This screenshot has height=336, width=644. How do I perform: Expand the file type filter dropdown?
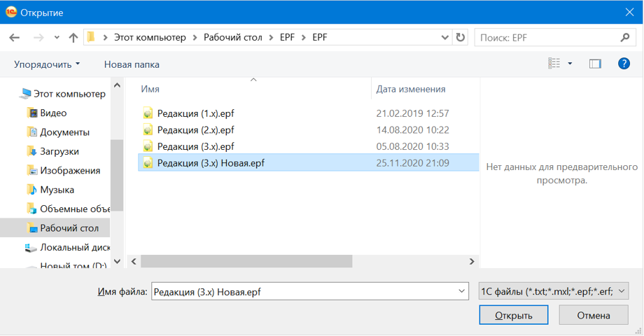click(x=622, y=292)
